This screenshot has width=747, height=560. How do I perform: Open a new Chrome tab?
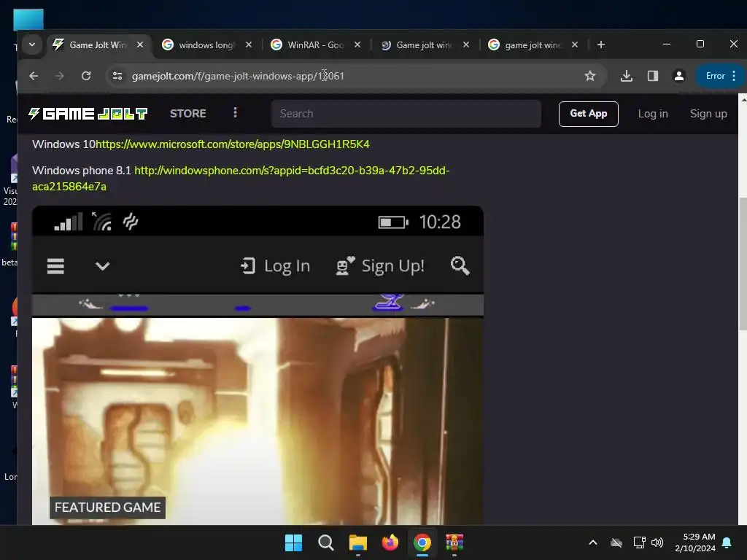[601, 44]
